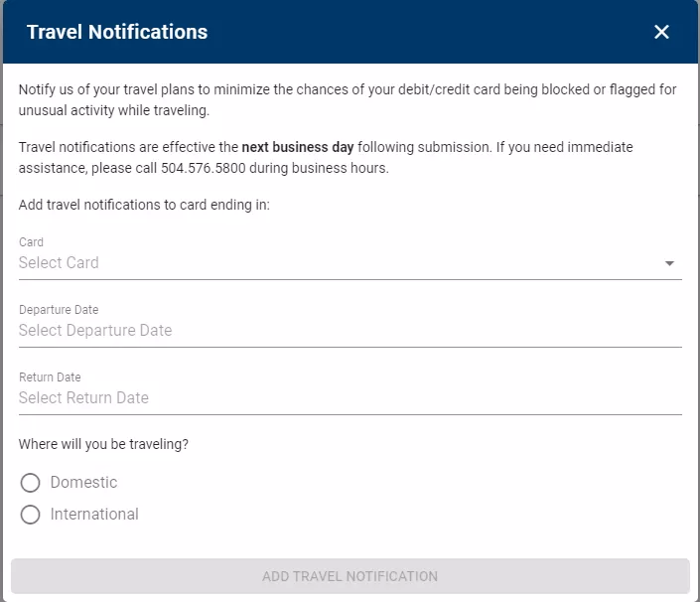
Task: Click the Card dropdown arrow
Action: [669, 263]
